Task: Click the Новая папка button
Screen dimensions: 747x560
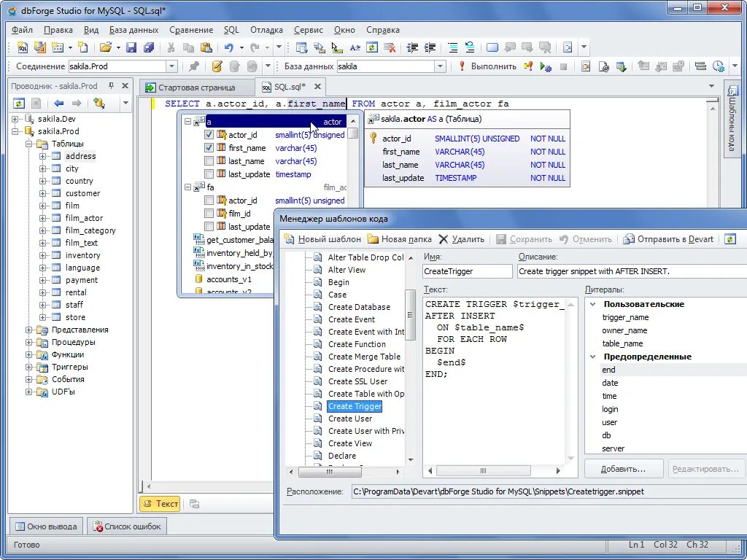Action: [399, 239]
